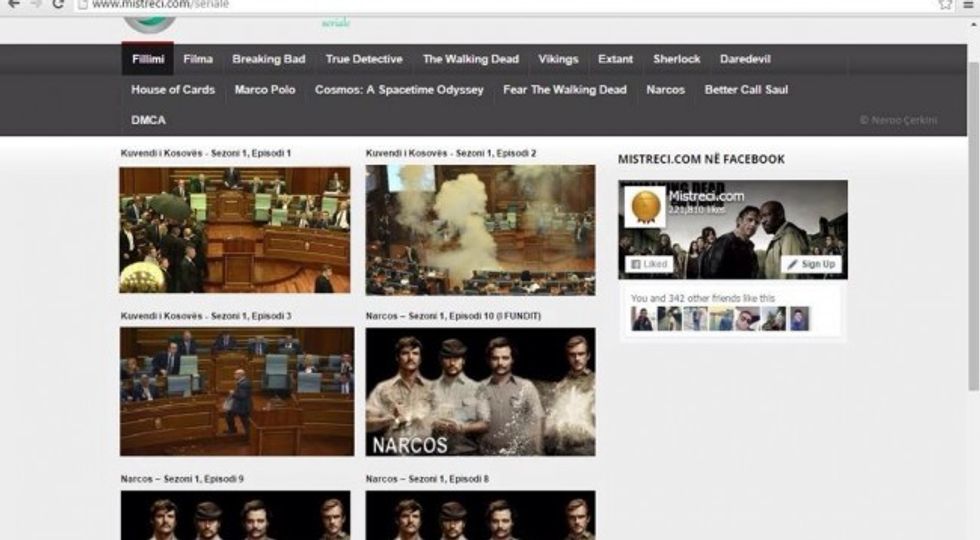Screen dimensions: 980x540
Task: Open the DMCA page link
Action: 148,120
